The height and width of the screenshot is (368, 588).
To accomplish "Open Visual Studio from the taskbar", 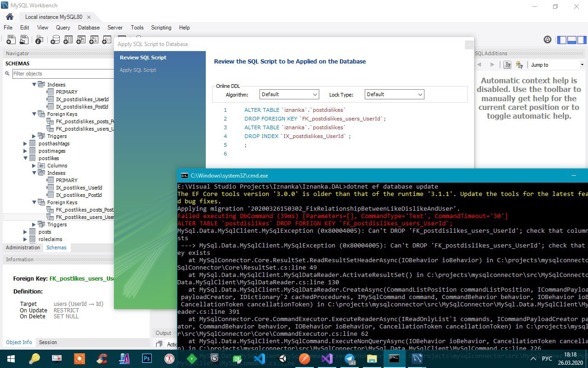I will pyautogui.click(x=327, y=359).
